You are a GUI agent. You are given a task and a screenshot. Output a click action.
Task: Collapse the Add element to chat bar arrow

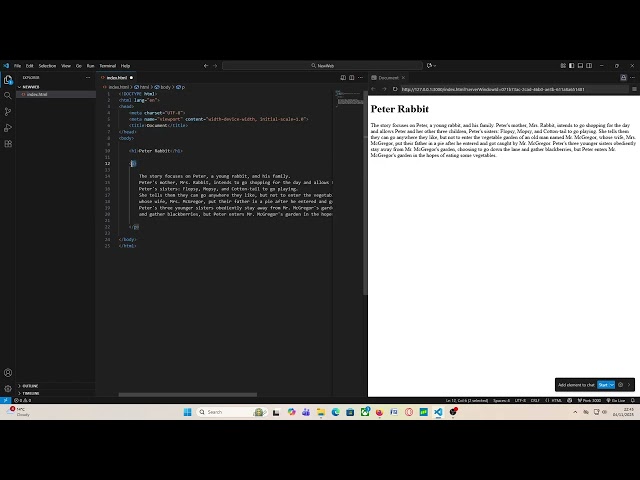tap(629, 385)
